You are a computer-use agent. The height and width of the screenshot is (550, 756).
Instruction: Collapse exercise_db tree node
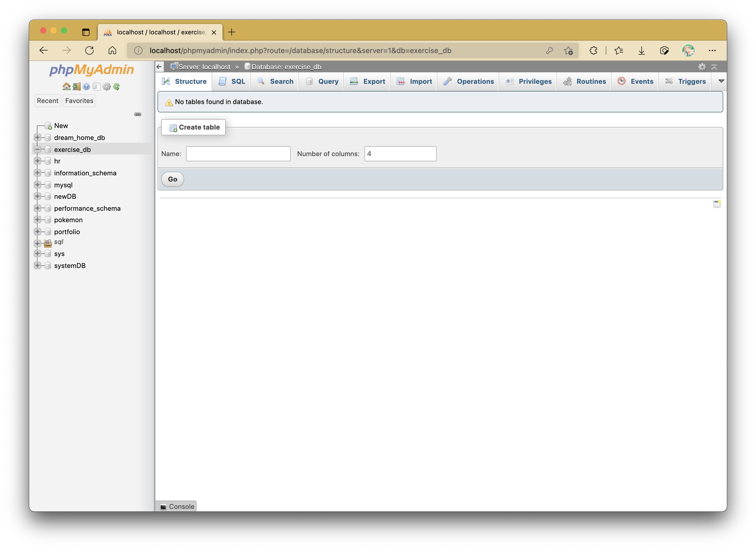[37, 149]
